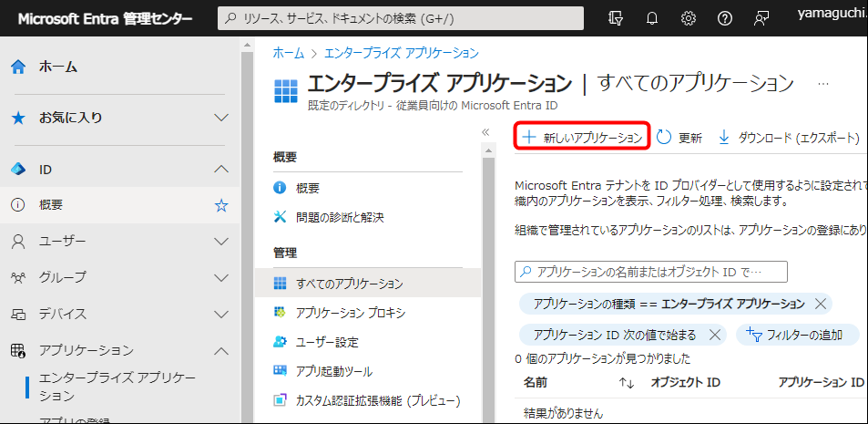Expand the ユーザー section chevron

(x=221, y=242)
